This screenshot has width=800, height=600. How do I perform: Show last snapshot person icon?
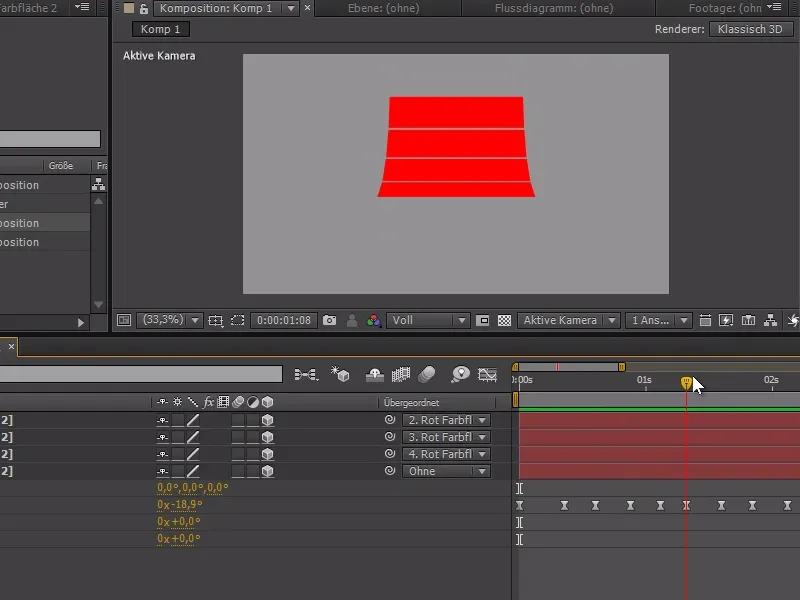click(x=352, y=320)
